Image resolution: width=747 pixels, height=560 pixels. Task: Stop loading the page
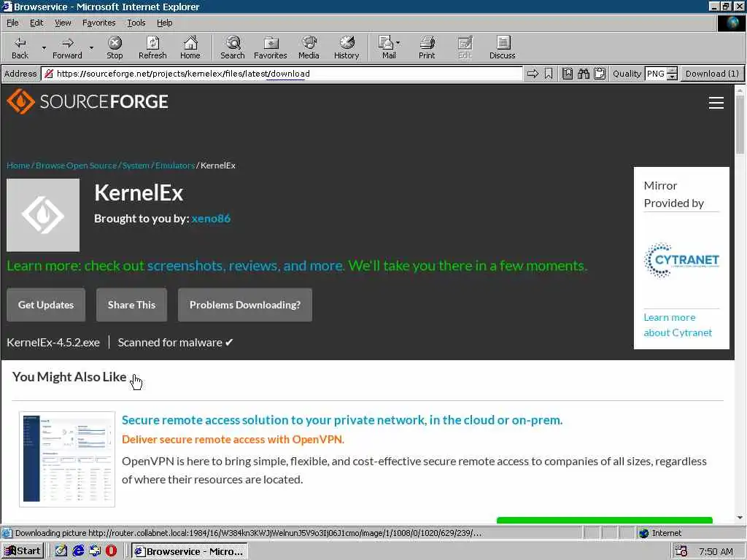[x=115, y=47]
